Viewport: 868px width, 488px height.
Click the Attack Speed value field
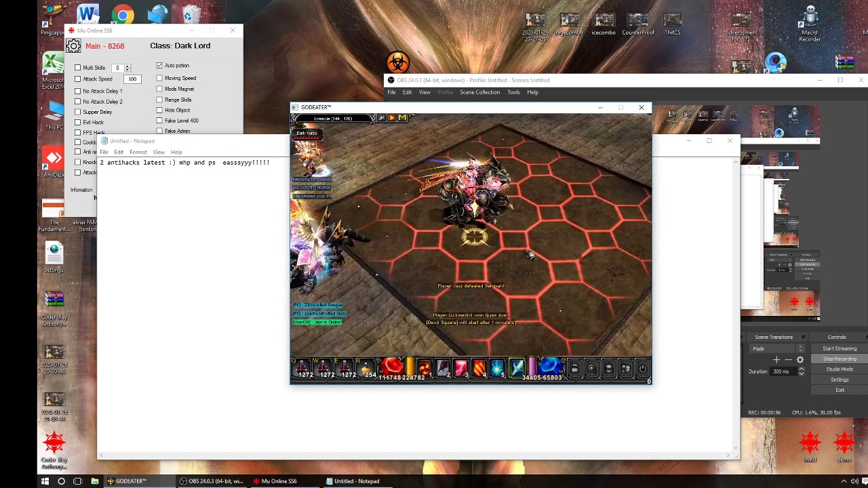tap(132, 79)
